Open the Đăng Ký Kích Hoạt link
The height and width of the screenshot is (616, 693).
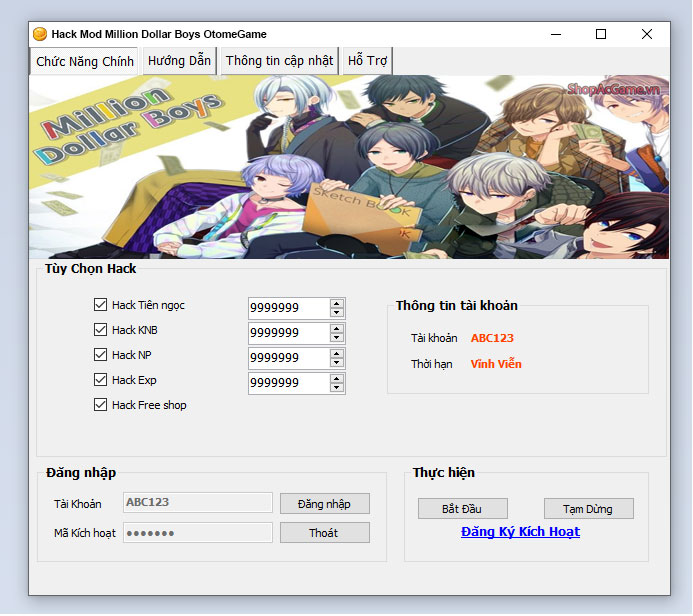(x=520, y=532)
